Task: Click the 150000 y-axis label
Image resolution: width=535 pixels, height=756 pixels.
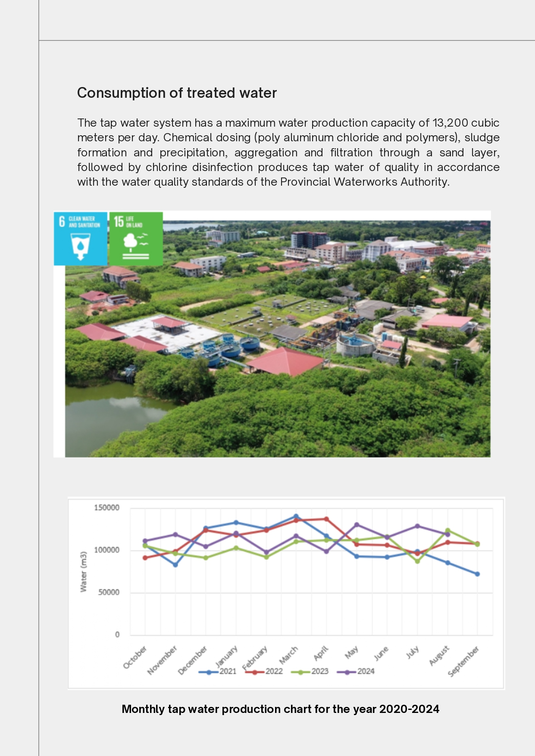Action: click(106, 508)
